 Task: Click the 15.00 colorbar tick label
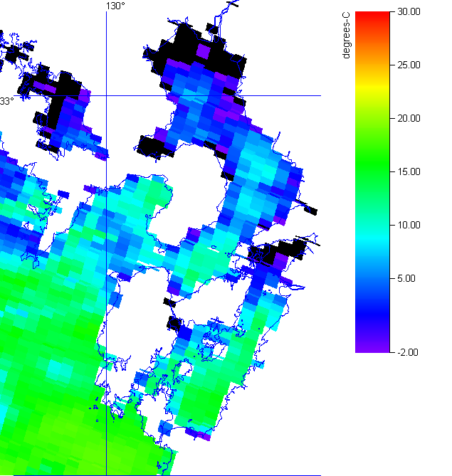[x=409, y=171]
